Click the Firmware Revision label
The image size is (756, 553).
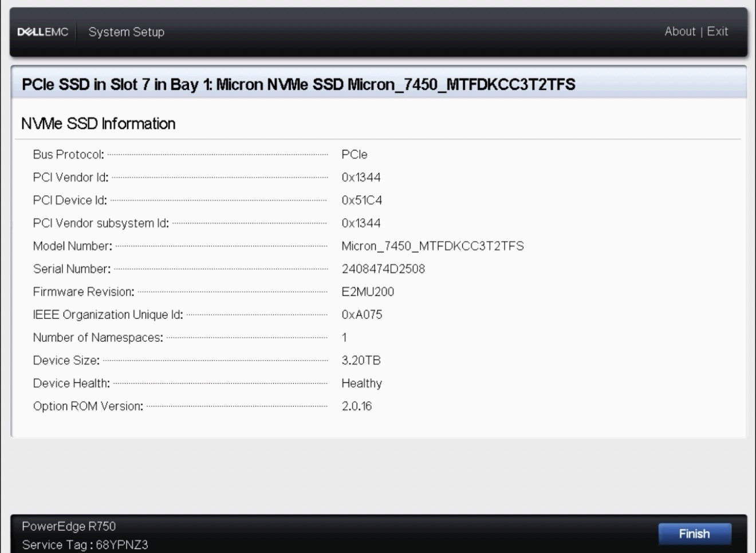84,292
